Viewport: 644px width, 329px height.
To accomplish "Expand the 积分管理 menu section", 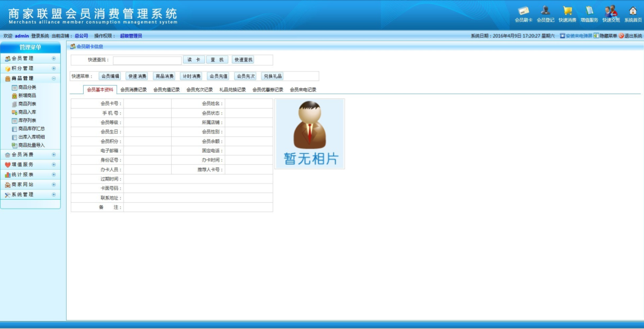I will (54, 68).
